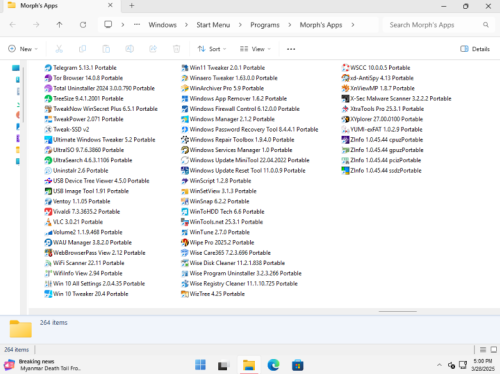Click the Wipe Pro 2025.2 Portable icon

(x=185, y=243)
